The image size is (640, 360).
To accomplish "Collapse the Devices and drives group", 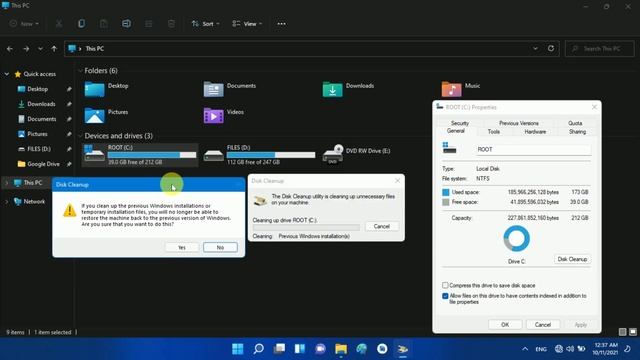I will coord(80,136).
